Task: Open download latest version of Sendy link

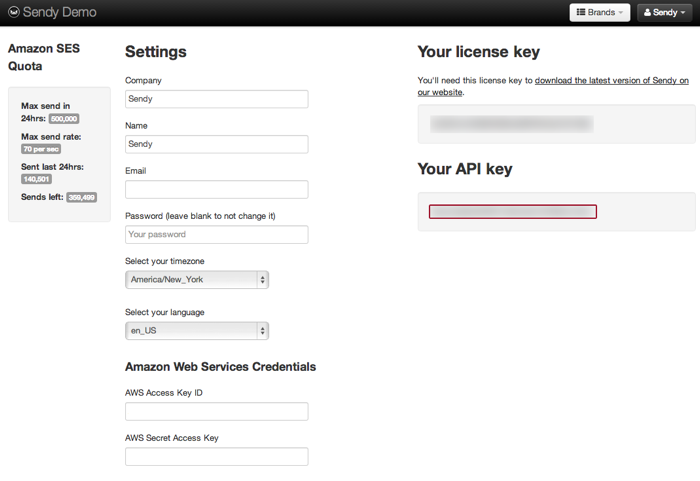Action: 610,80
